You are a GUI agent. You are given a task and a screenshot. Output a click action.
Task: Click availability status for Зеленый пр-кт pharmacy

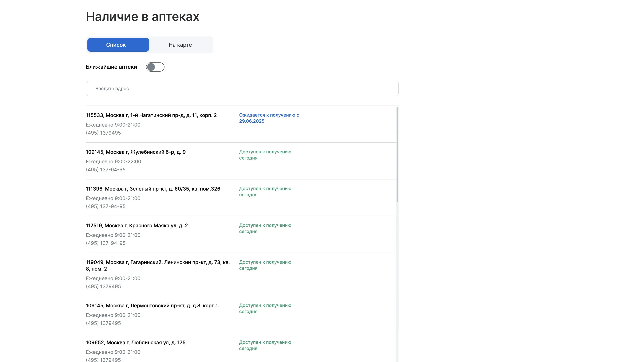click(x=265, y=191)
